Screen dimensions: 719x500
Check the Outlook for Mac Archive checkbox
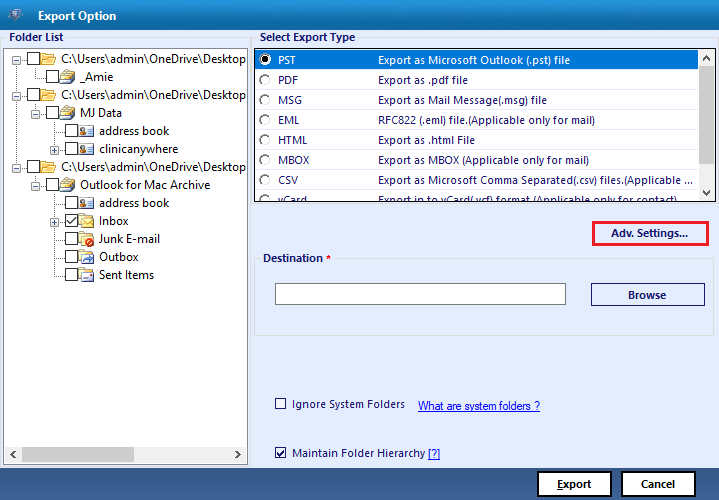click(52, 184)
